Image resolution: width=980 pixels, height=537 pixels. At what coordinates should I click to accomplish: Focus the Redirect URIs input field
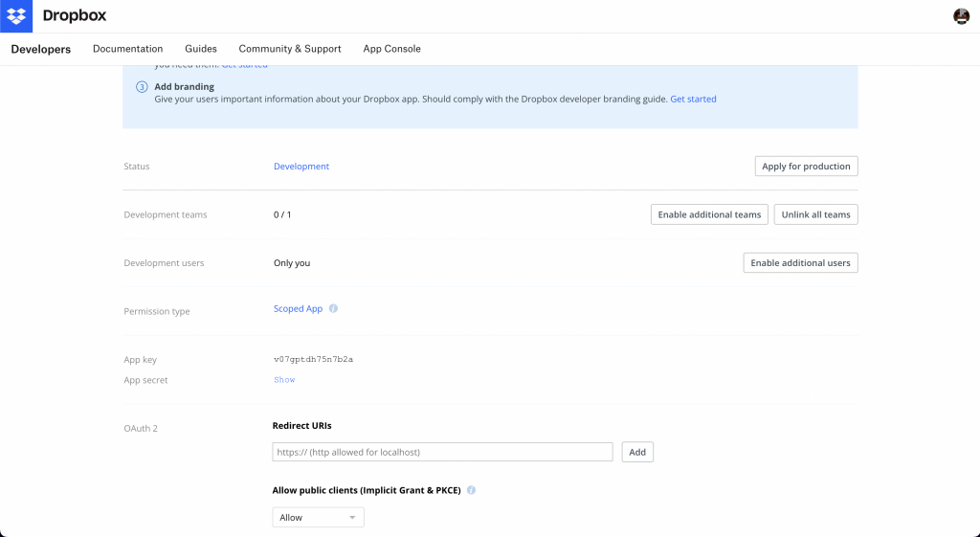(x=442, y=453)
